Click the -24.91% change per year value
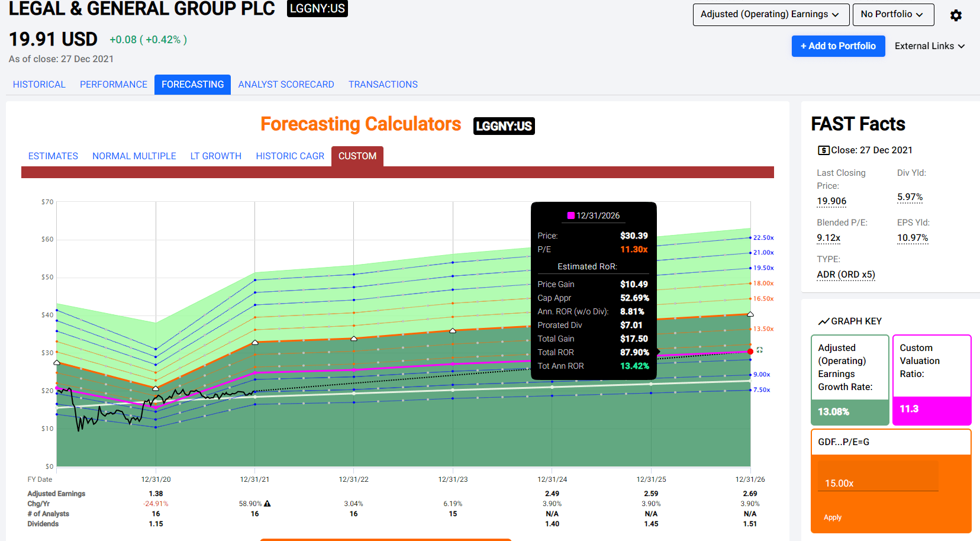This screenshot has width=980, height=541. tap(156, 504)
